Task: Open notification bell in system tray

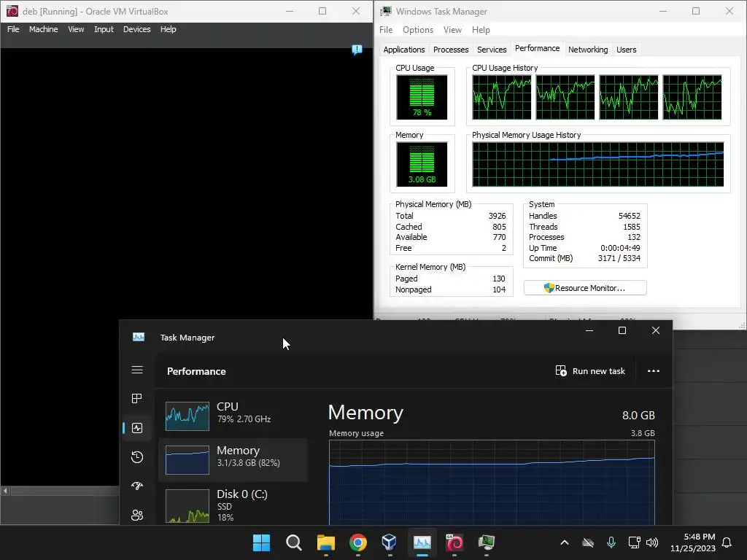Action: 727,542
